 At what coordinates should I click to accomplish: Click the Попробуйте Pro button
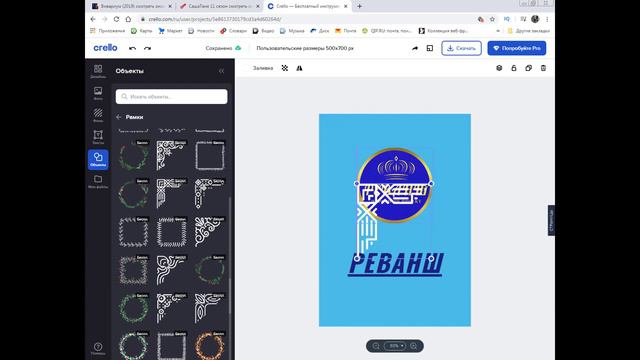click(517, 48)
